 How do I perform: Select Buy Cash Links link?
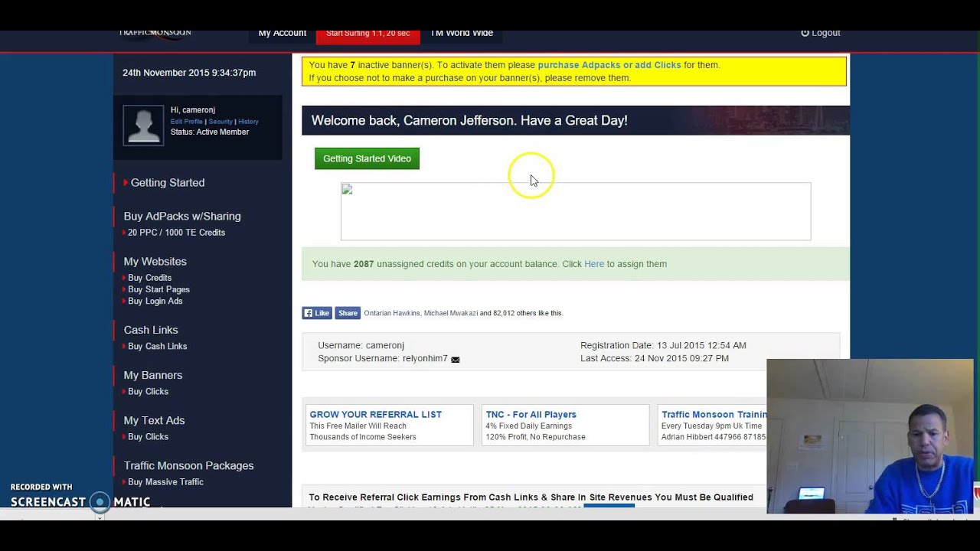point(157,346)
